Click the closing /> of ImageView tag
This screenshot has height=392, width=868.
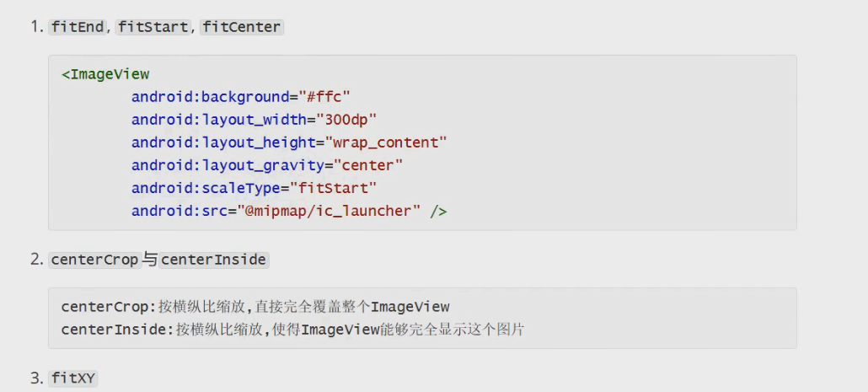(x=438, y=211)
